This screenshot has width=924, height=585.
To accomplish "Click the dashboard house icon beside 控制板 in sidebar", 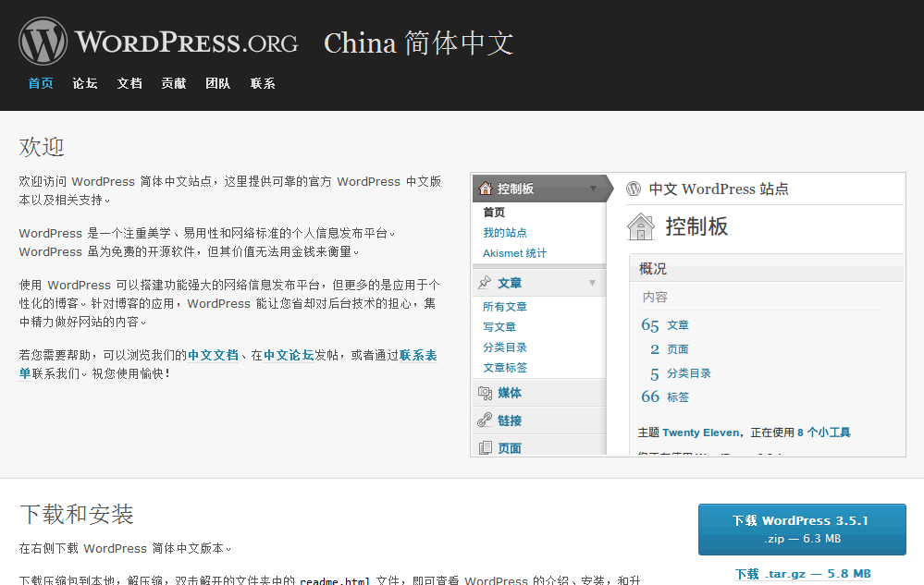I will coord(486,189).
